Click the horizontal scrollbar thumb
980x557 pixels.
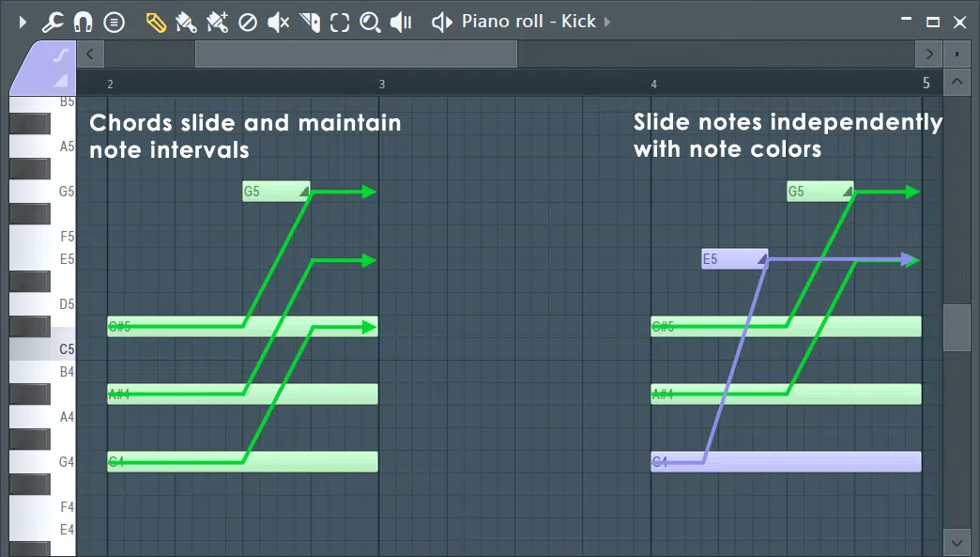[x=357, y=54]
